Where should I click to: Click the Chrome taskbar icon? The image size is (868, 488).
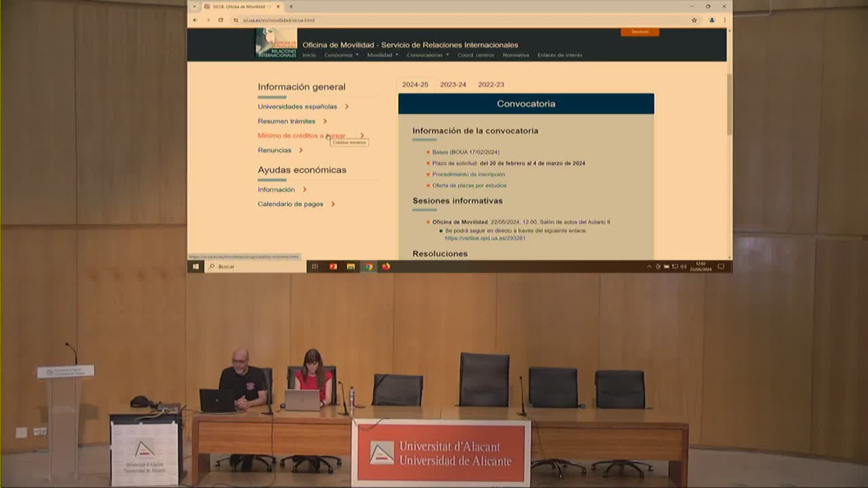click(368, 267)
